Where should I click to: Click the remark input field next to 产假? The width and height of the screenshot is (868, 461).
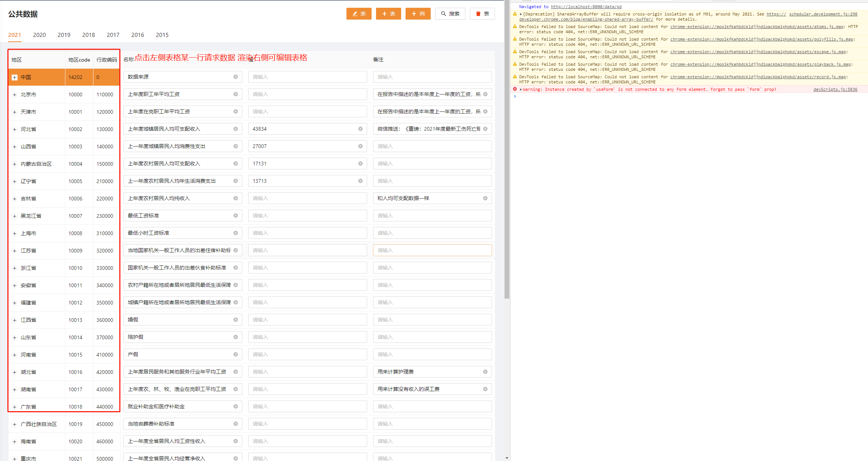coord(432,354)
